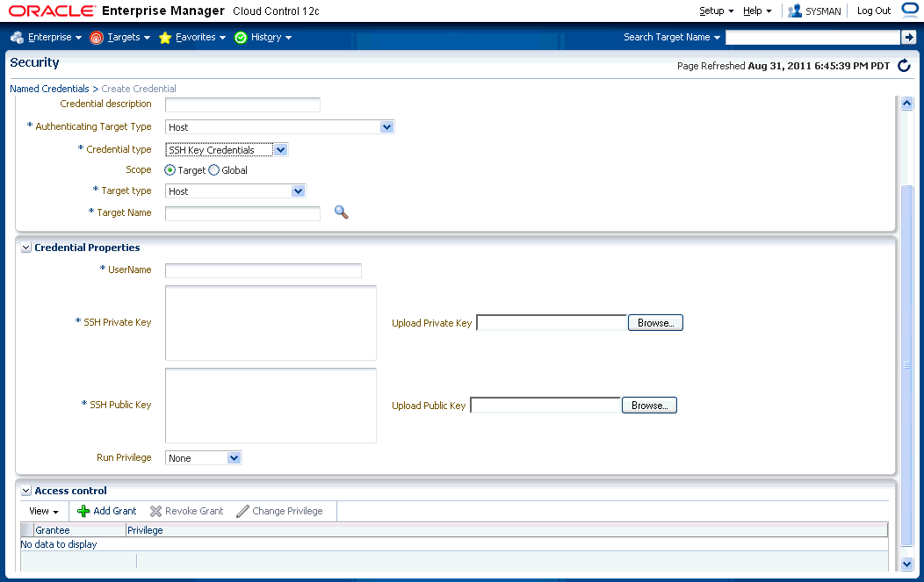The height and width of the screenshot is (582, 924).
Task: Click the Target Name magnifier search icon
Action: point(341,212)
